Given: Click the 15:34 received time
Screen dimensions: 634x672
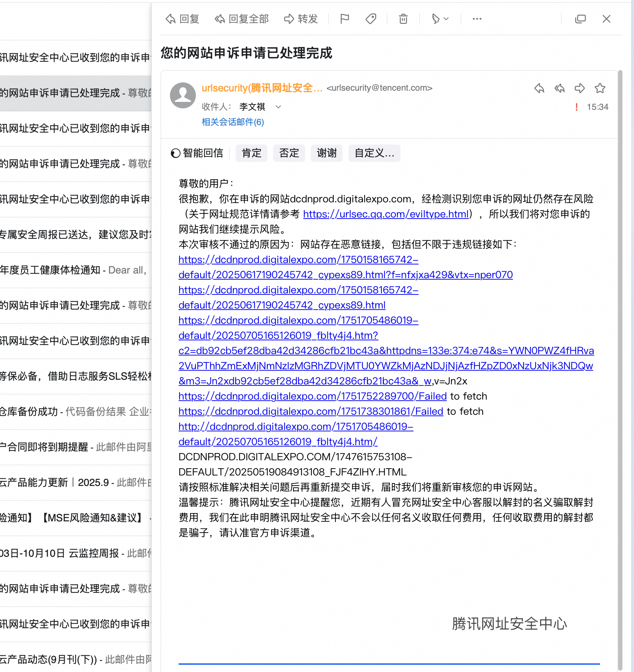Looking at the screenshot, I should (597, 107).
